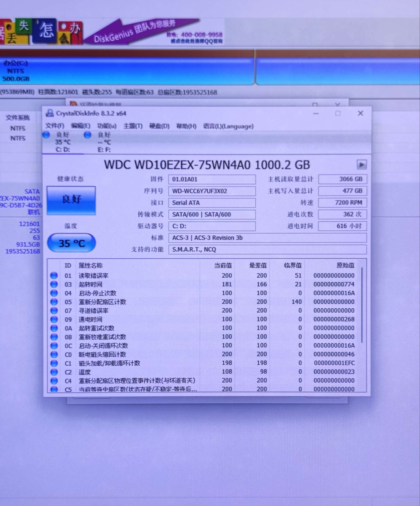
Task: Click the power-on count value 362 次
Action: tap(342, 214)
